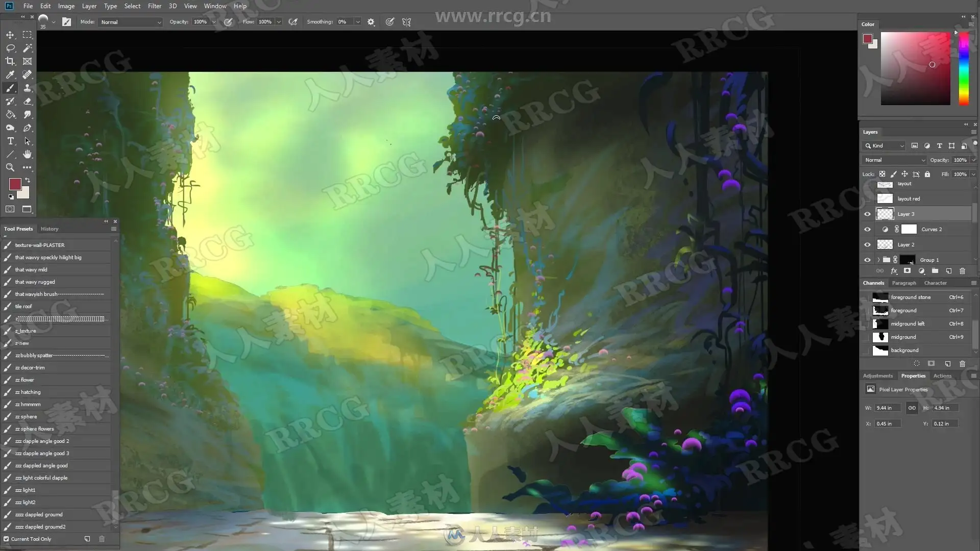Select the Horizontal Type tool
This screenshot has width=980, height=551.
point(10,141)
